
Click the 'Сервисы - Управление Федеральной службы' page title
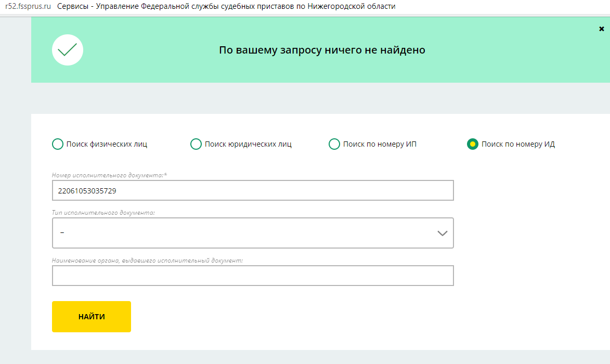[226, 7]
